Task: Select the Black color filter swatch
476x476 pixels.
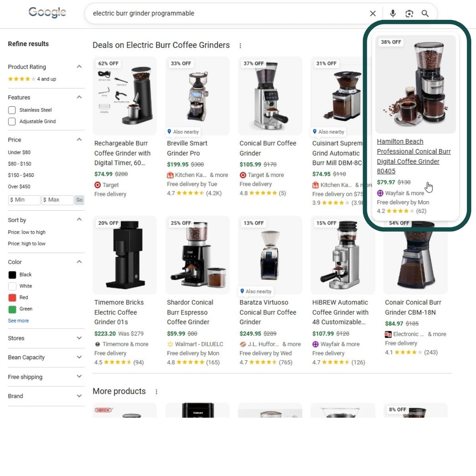Action: point(12,274)
